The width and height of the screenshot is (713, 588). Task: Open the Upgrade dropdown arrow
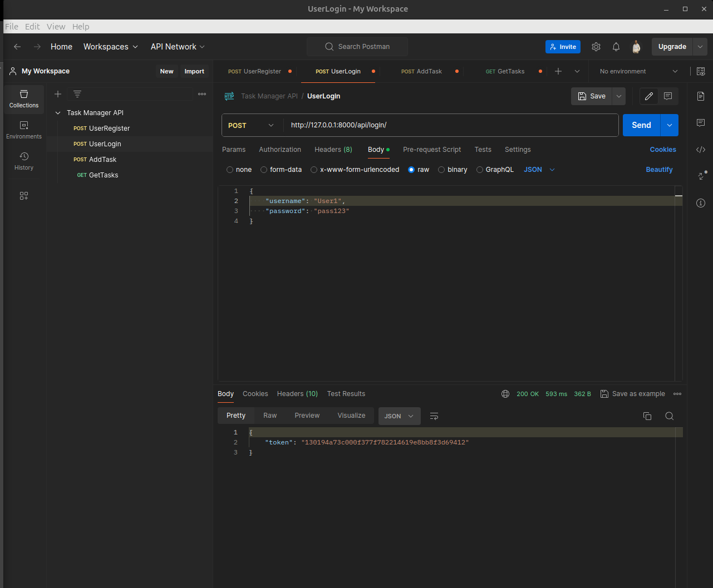tap(700, 47)
